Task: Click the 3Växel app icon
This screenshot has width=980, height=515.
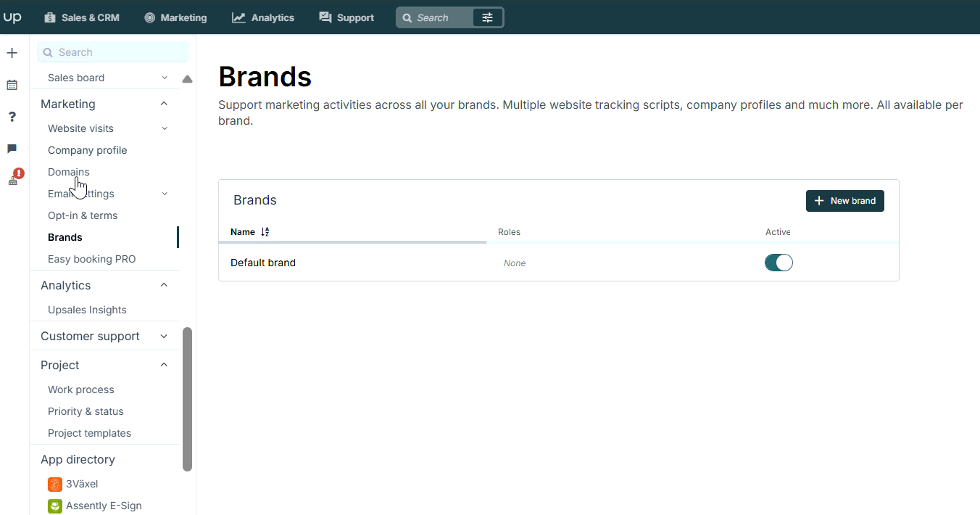Action: (55, 484)
